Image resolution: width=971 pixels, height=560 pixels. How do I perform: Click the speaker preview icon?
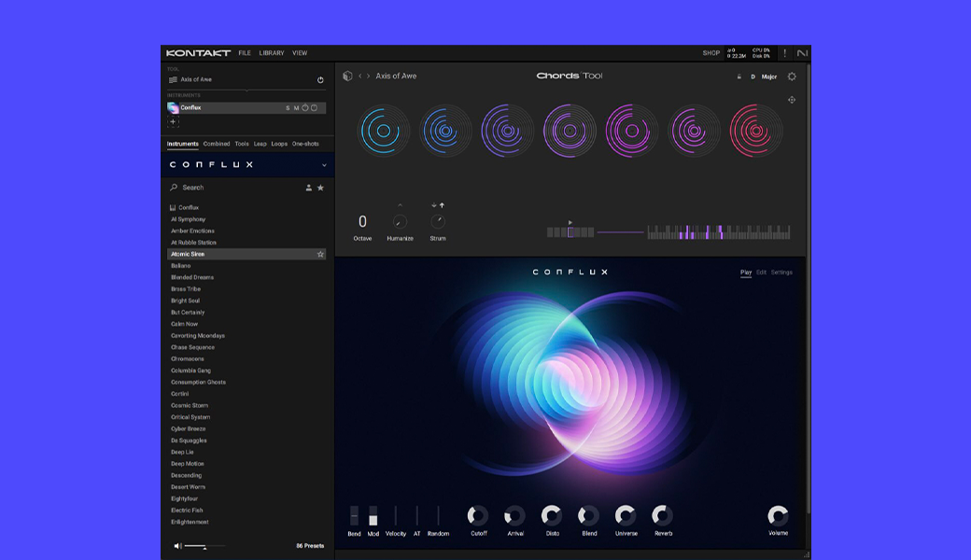[177, 546]
